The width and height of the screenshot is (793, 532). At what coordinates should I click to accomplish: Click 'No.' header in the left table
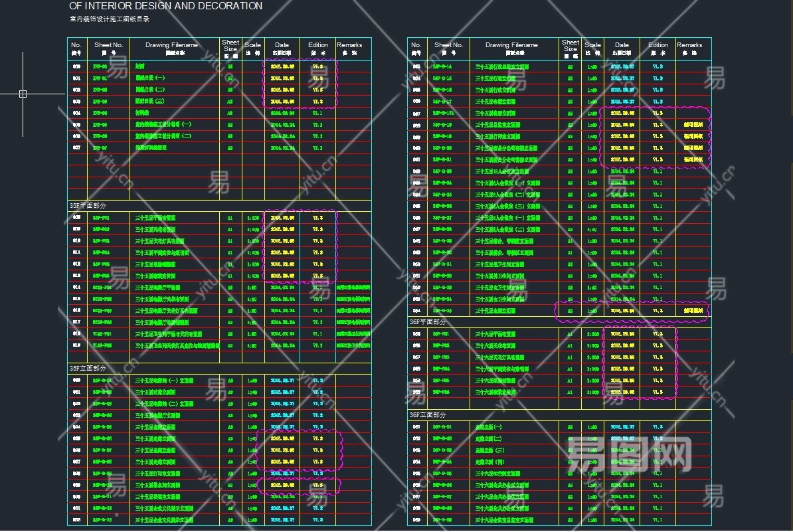point(76,48)
